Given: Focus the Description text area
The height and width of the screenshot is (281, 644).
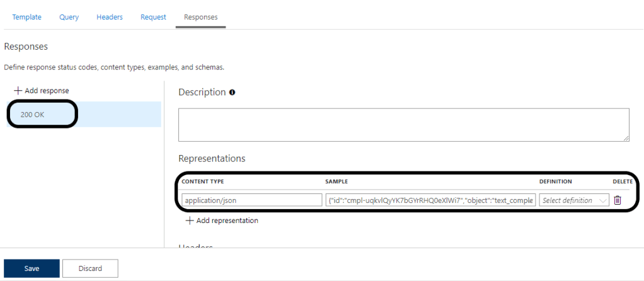Looking at the screenshot, I should coord(403,125).
